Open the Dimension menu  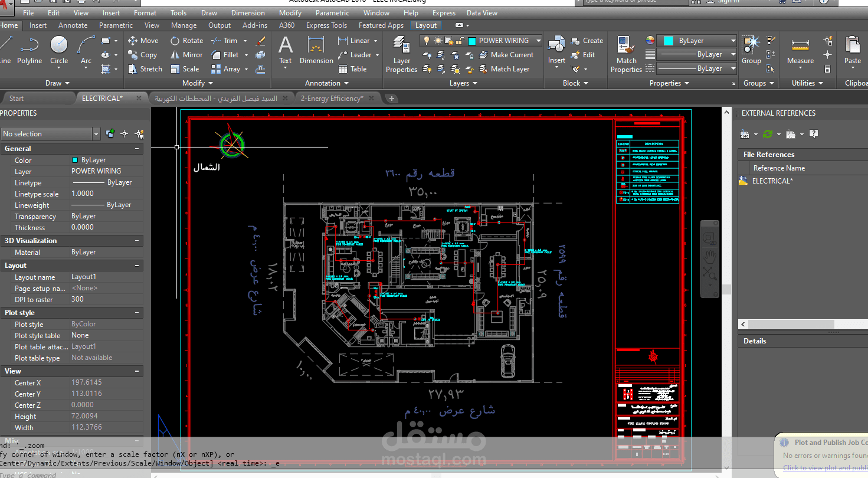[x=248, y=13]
